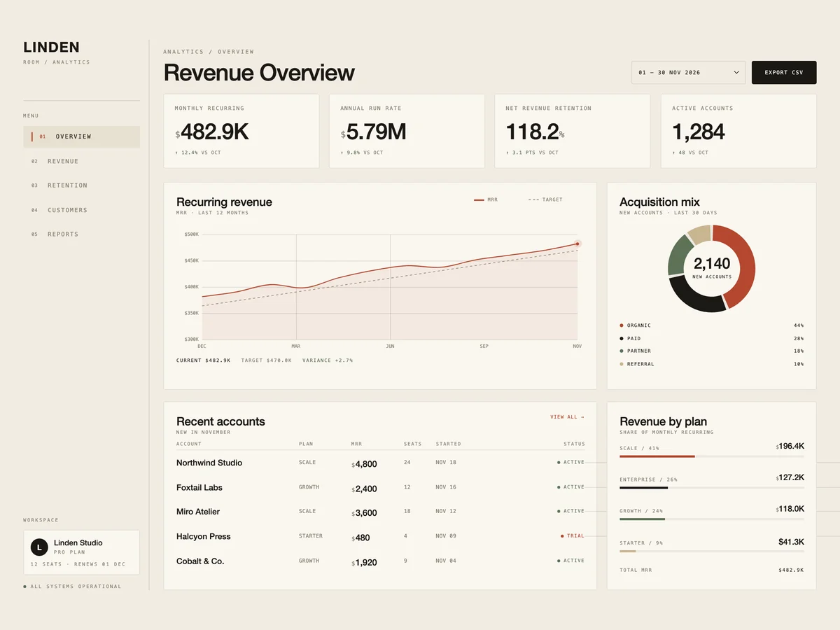Click the Net Revenue Retention 118.2% card
The image size is (840, 630).
click(573, 132)
